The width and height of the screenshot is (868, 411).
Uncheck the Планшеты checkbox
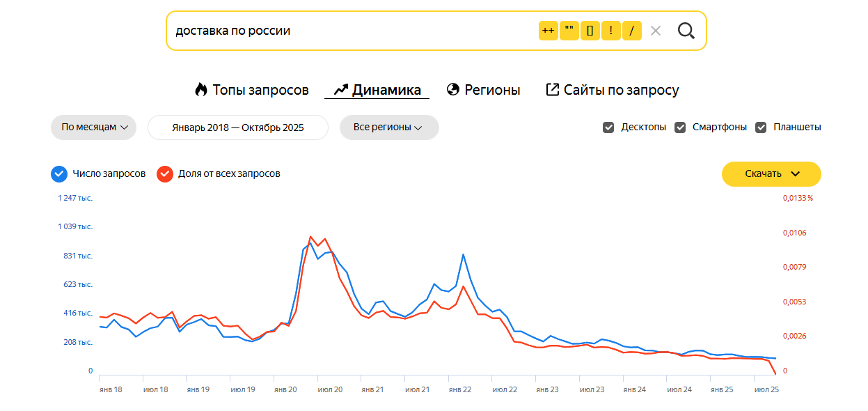click(x=761, y=127)
